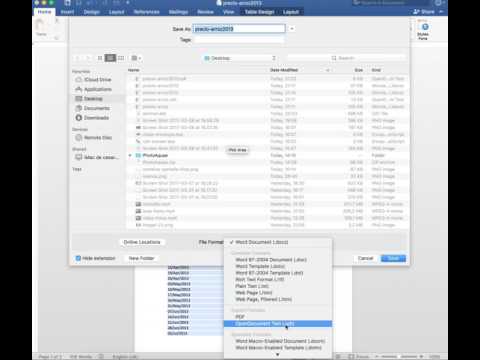Click the Save button
The height and width of the screenshot is (360, 480).
coord(393,258)
